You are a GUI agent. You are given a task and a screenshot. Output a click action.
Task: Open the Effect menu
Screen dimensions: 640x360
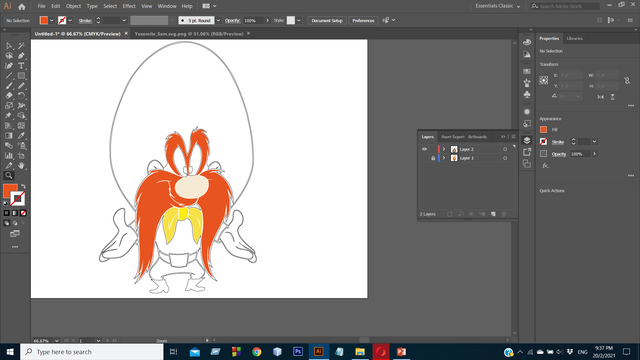(129, 6)
